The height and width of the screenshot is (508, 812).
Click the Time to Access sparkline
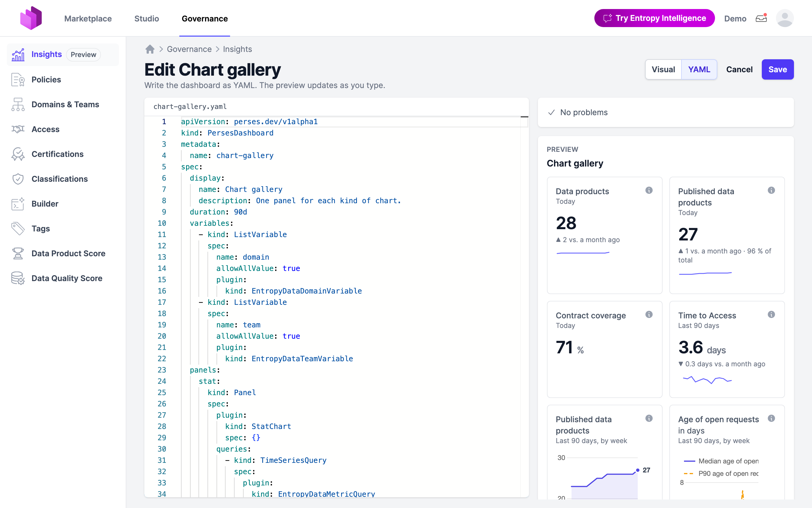[707, 380]
